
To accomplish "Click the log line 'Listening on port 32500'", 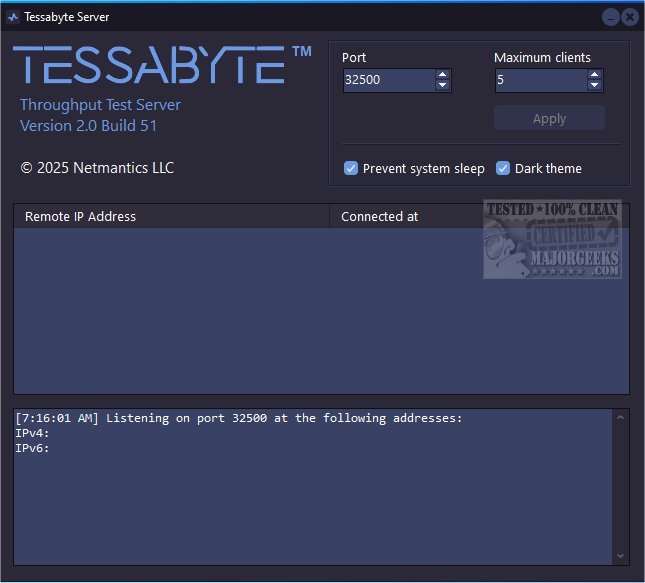I will tap(239, 418).
